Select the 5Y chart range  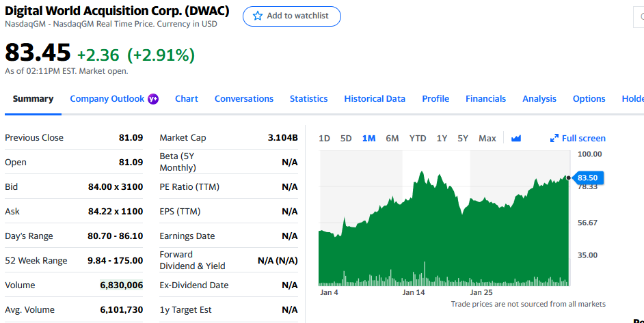point(463,139)
